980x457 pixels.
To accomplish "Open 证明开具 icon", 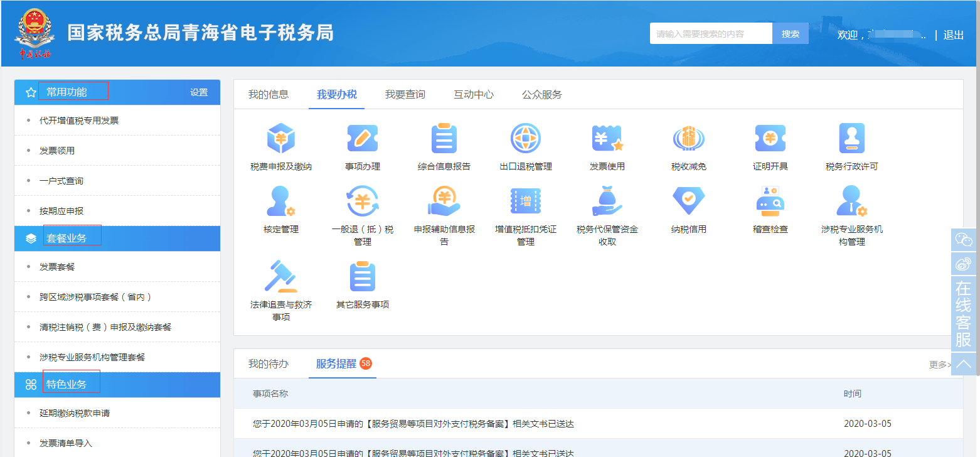I will 770,139.
